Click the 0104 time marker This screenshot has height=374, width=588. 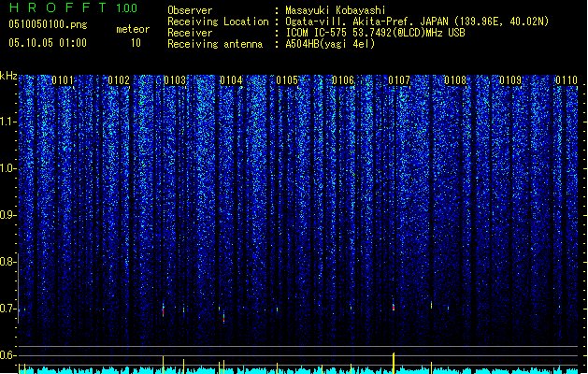[x=231, y=80]
